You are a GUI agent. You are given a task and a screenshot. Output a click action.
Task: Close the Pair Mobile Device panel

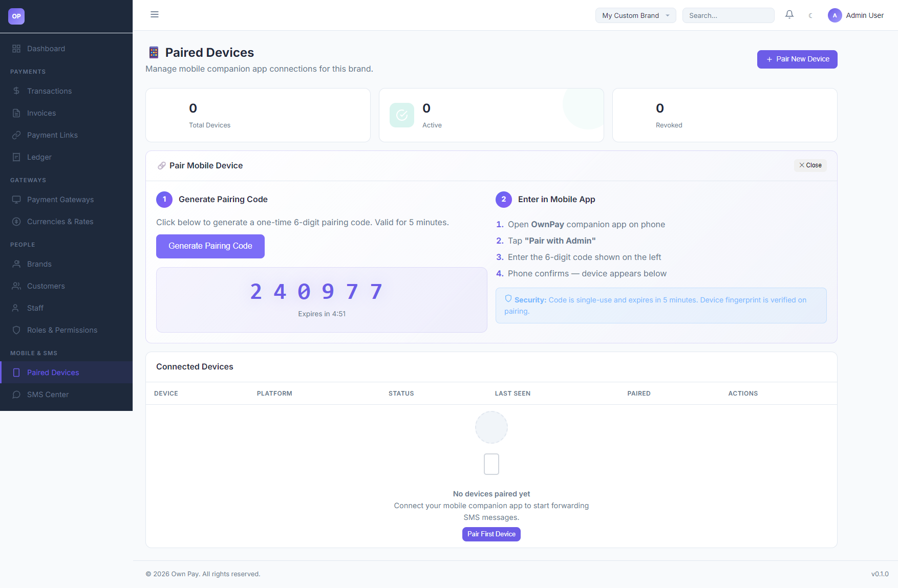[810, 165]
